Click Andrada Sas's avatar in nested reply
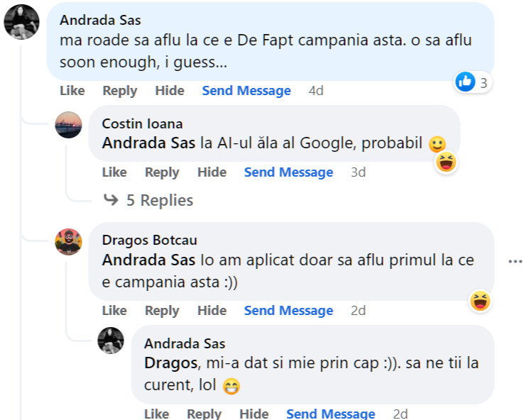The width and height of the screenshot is (524, 420). point(111,341)
